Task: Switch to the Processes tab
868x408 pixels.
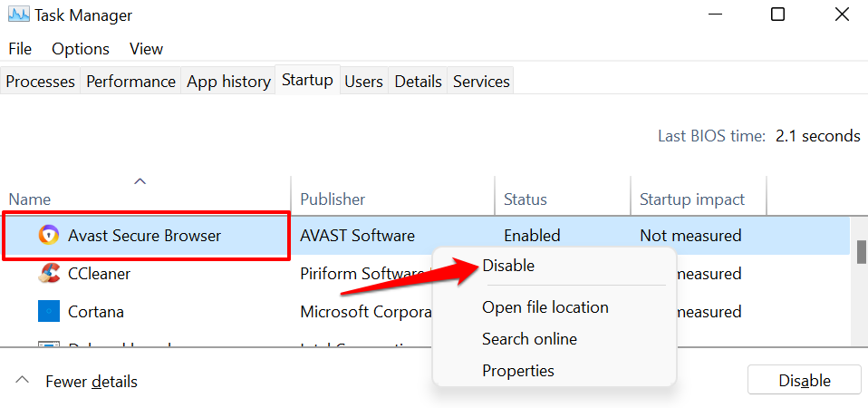Action: click(40, 82)
